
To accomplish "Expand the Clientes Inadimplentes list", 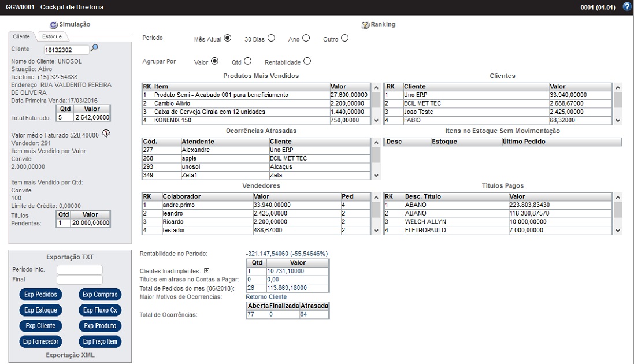I will click(206, 271).
